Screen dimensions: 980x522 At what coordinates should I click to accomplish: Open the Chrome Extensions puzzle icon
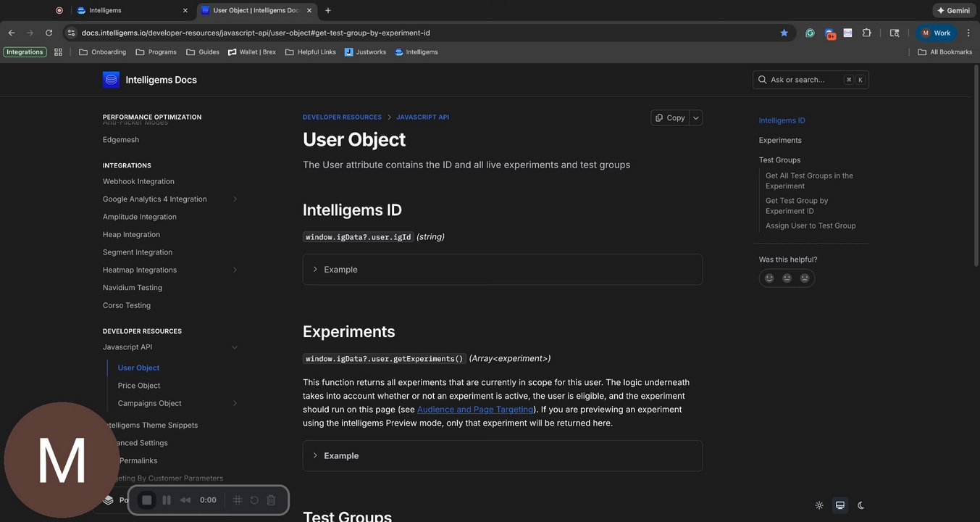click(x=866, y=33)
